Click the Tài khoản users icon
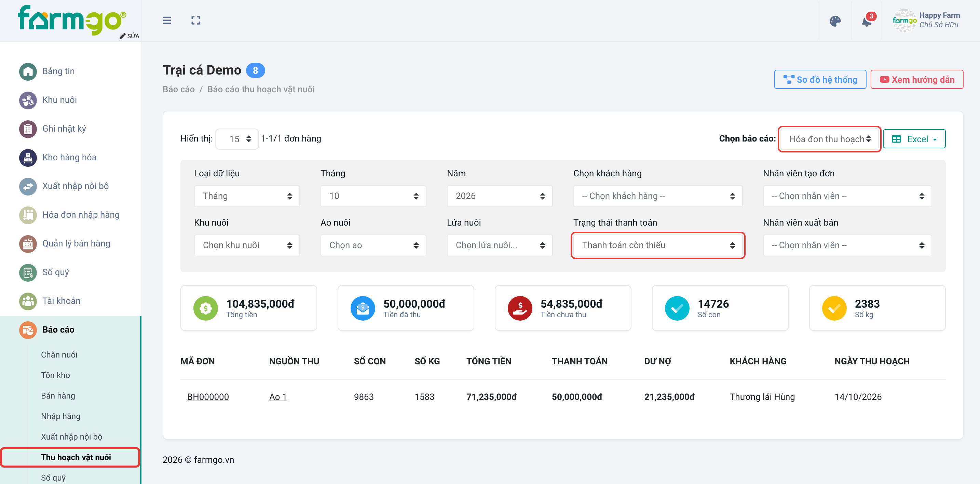Screen dimensions: 980x484 (x=28, y=301)
